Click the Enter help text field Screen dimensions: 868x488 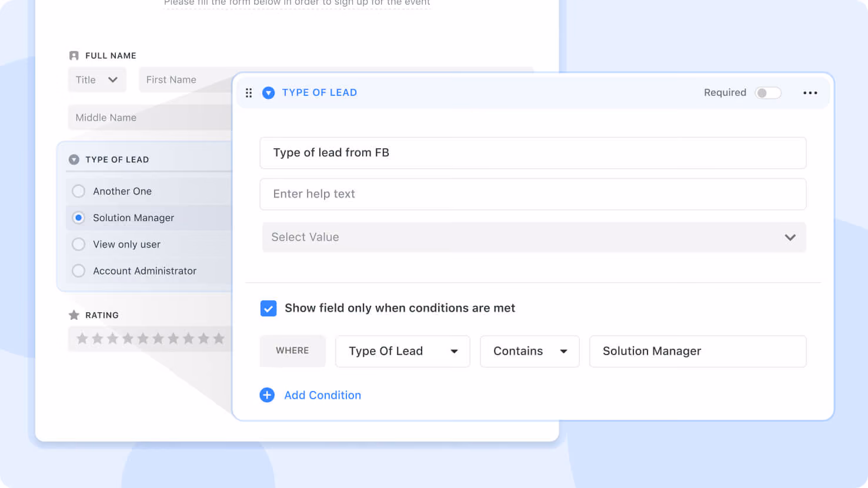(x=533, y=194)
